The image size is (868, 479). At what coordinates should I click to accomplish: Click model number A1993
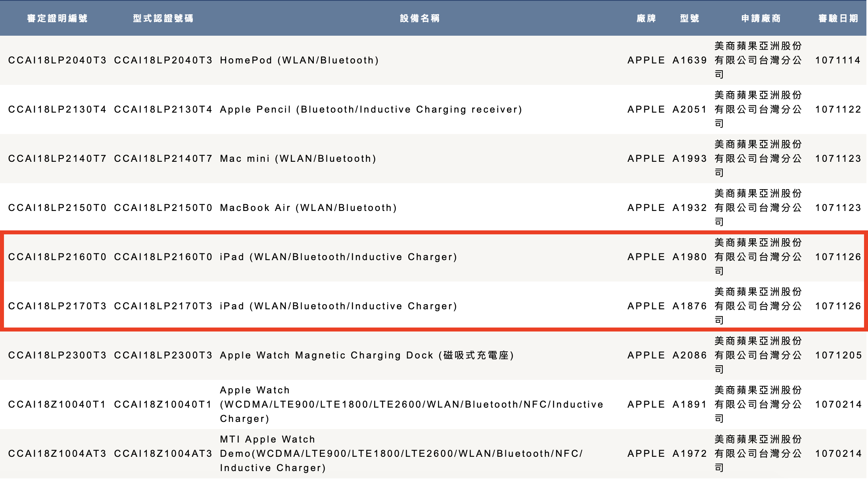689,159
